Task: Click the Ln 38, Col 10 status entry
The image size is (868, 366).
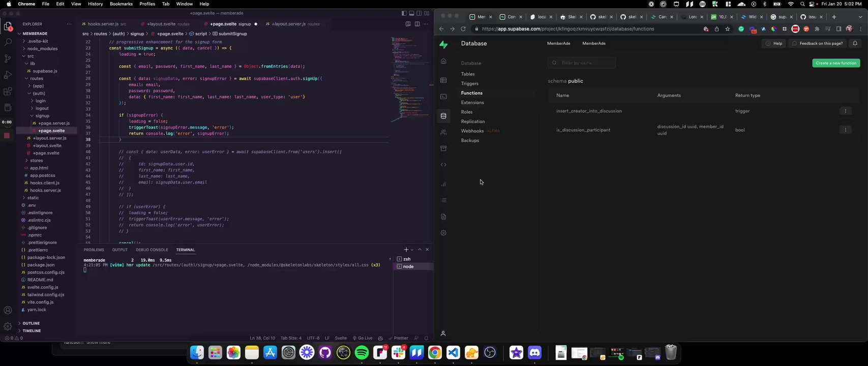Action: point(262,338)
